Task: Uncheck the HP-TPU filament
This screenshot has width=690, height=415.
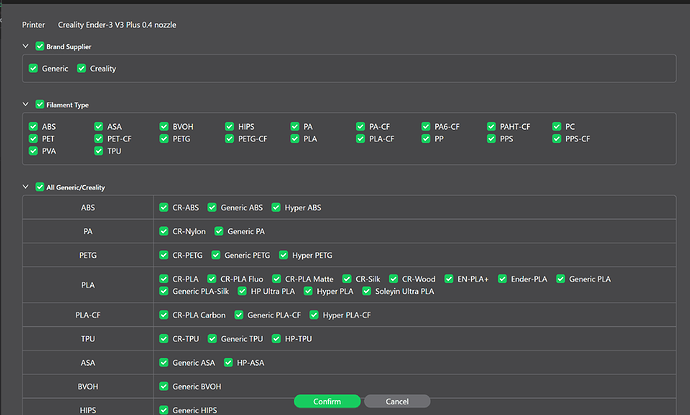Action: 276,338
